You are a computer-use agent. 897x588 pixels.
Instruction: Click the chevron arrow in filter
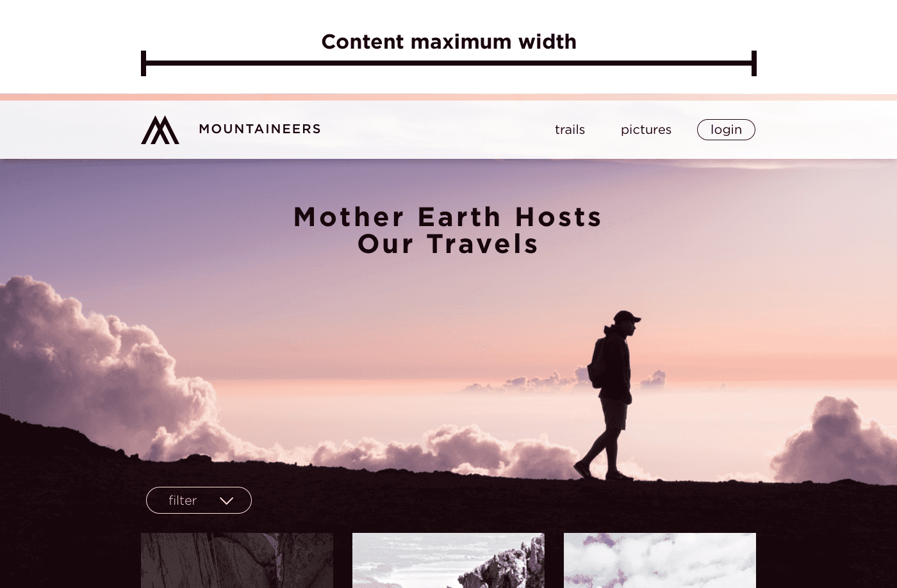click(x=226, y=501)
